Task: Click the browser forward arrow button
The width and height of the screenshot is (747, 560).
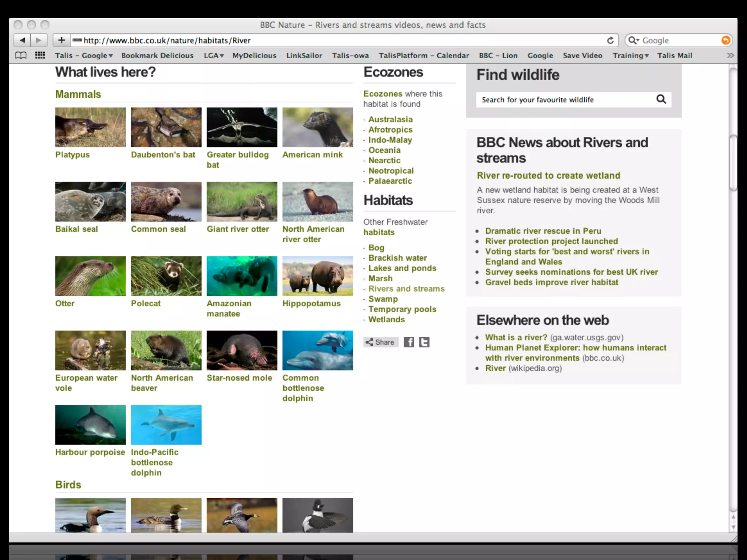Action: pos(39,40)
